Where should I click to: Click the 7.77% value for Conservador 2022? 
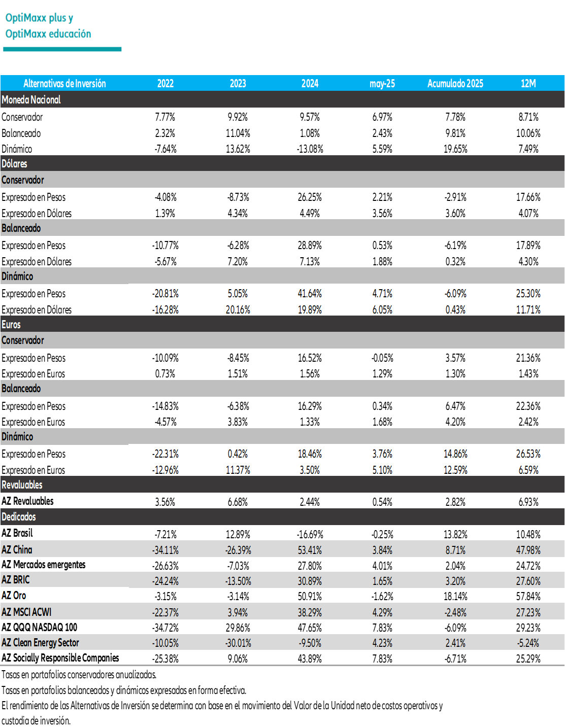tap(165, 117)
